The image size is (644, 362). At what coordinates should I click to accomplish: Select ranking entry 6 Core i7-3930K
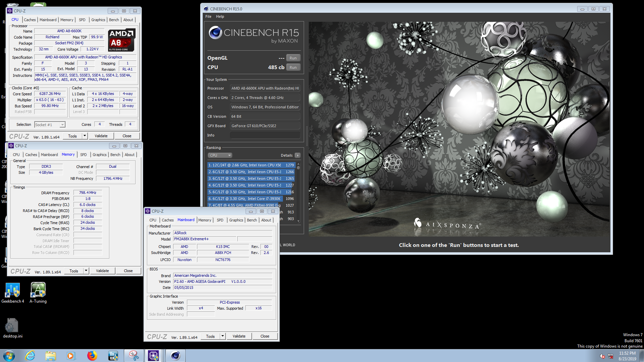251,199
